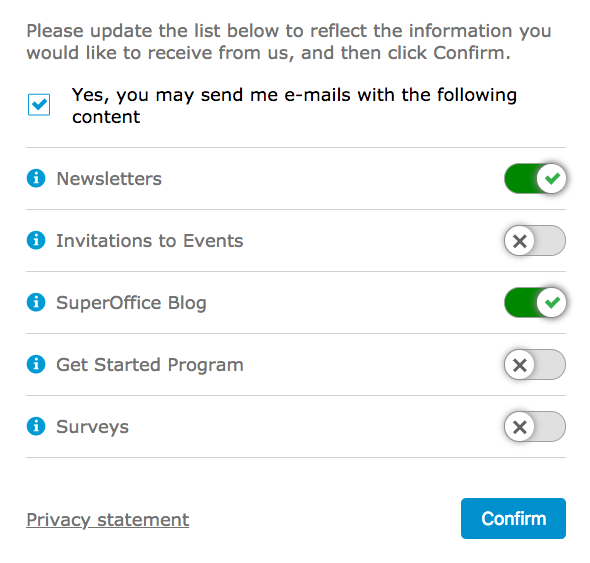This screenshot has height=563, width=590.
Task: Enable the Surveys toggle
Action: click(x=535, y=426)
